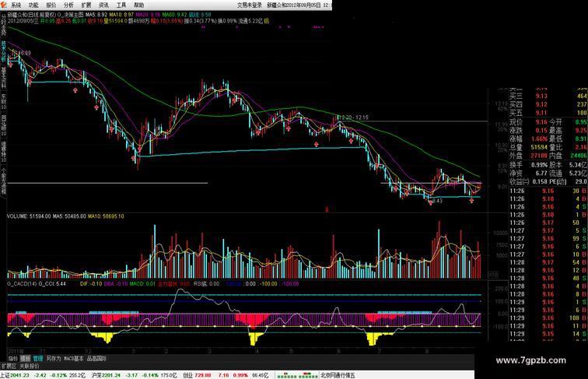Open the 关联报价 tab
Image resolution: width=588 pixels, height=379 pixels.
(x=30, y=366)
